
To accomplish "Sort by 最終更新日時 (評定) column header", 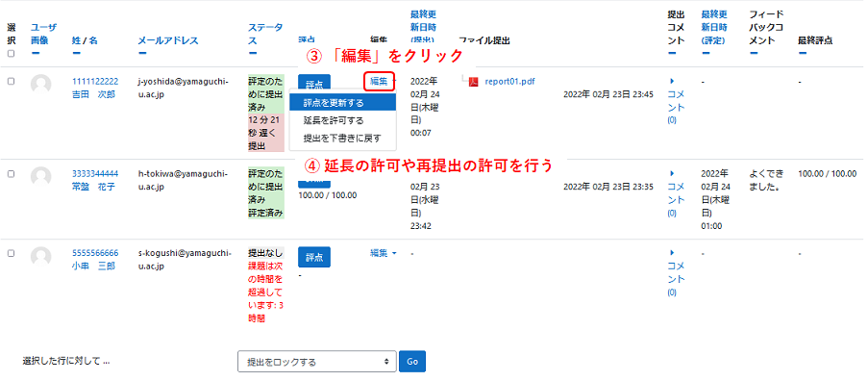I will (715, 27).
